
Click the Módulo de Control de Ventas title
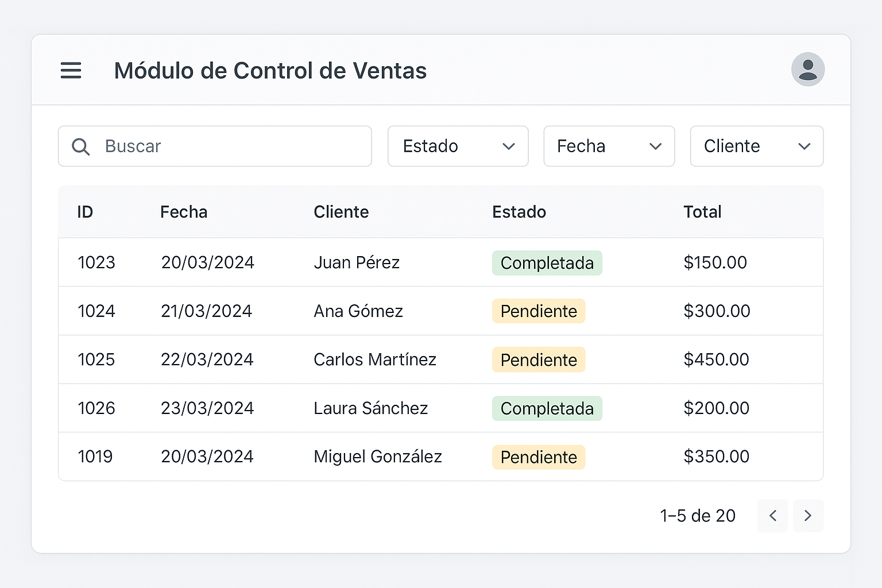(x=270, y=70)
